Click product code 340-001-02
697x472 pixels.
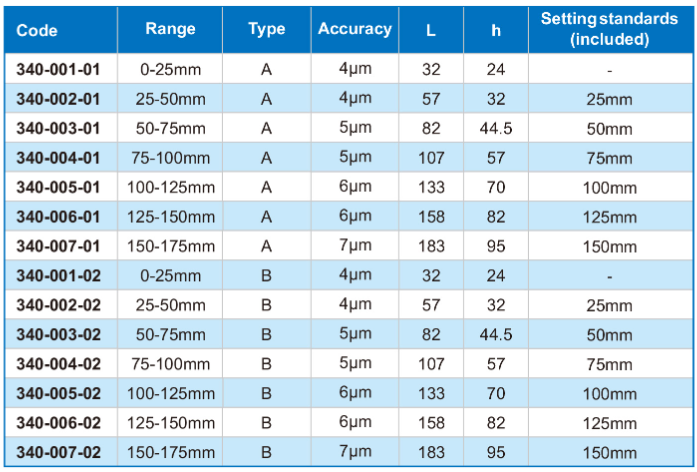58,276
